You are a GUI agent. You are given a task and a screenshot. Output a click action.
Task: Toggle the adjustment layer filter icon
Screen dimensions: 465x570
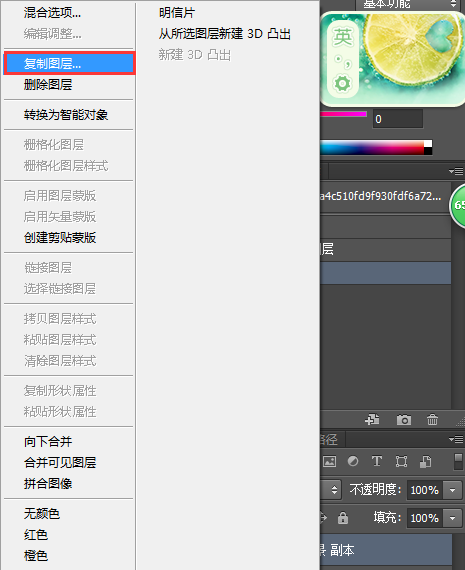point(353,461)
